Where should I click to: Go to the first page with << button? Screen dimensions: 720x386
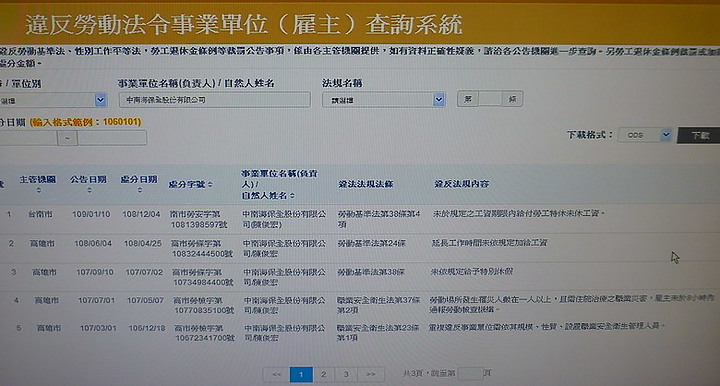pyautogui.click(x=276, y=374)
